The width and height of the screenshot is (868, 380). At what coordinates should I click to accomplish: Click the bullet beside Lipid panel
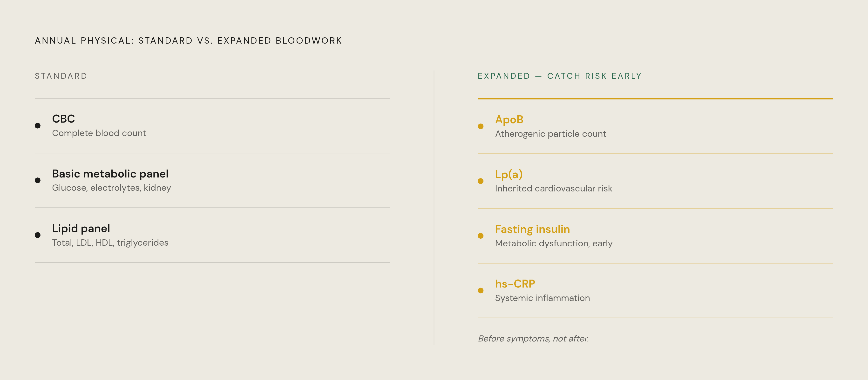click(x=38, y=235)
